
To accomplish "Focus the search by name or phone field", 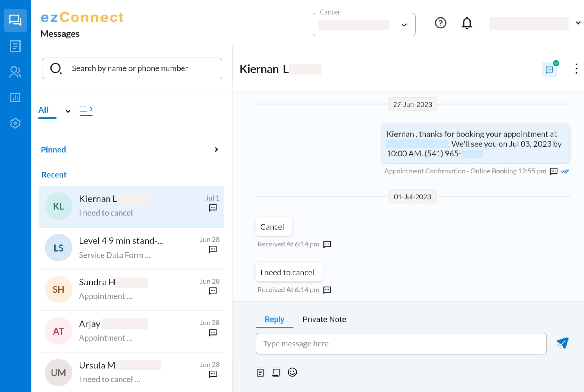I will [132, 68].
